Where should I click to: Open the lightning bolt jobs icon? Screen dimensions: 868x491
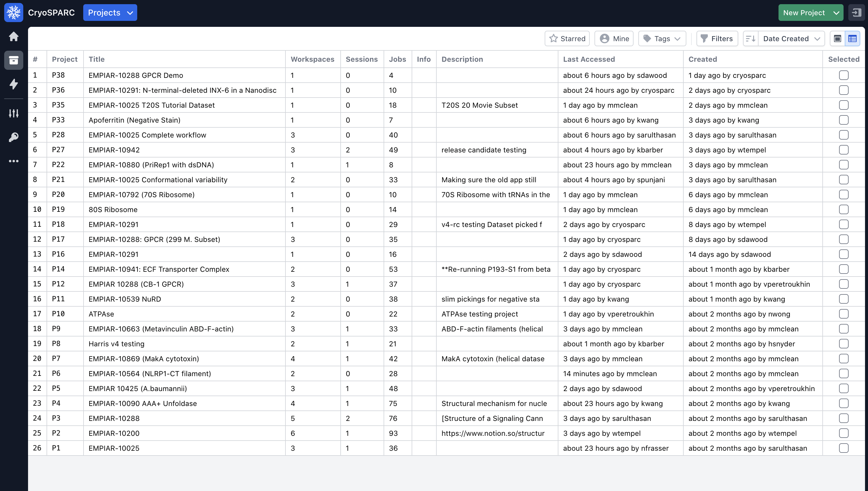coord(13,84)
